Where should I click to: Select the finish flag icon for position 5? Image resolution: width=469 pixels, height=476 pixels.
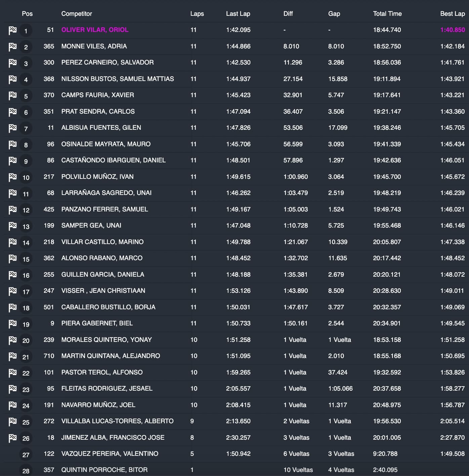point(12,96)
